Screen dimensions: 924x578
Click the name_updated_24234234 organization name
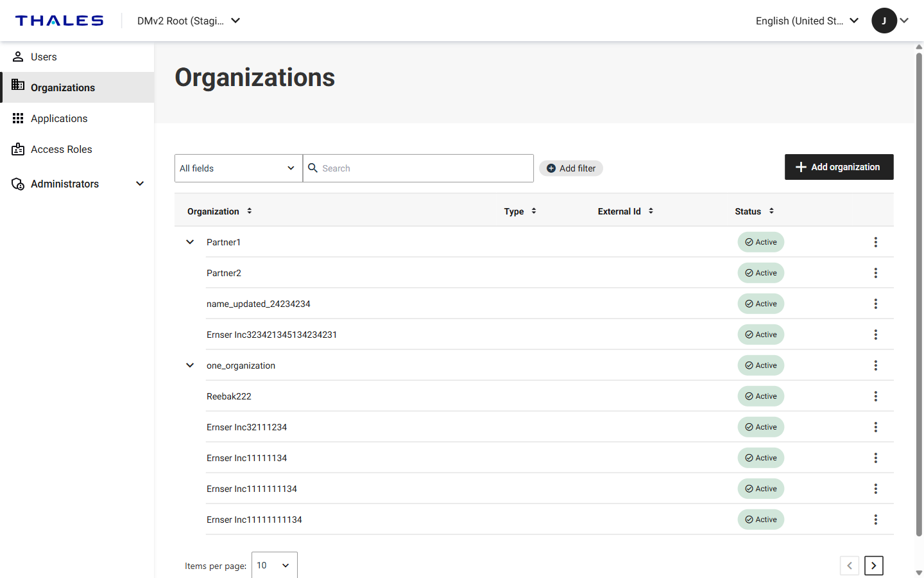[x=259, y=304]
